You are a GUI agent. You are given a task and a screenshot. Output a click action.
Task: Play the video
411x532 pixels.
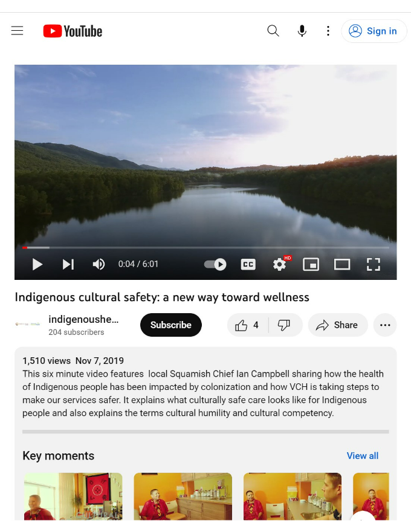coord(37,264)
